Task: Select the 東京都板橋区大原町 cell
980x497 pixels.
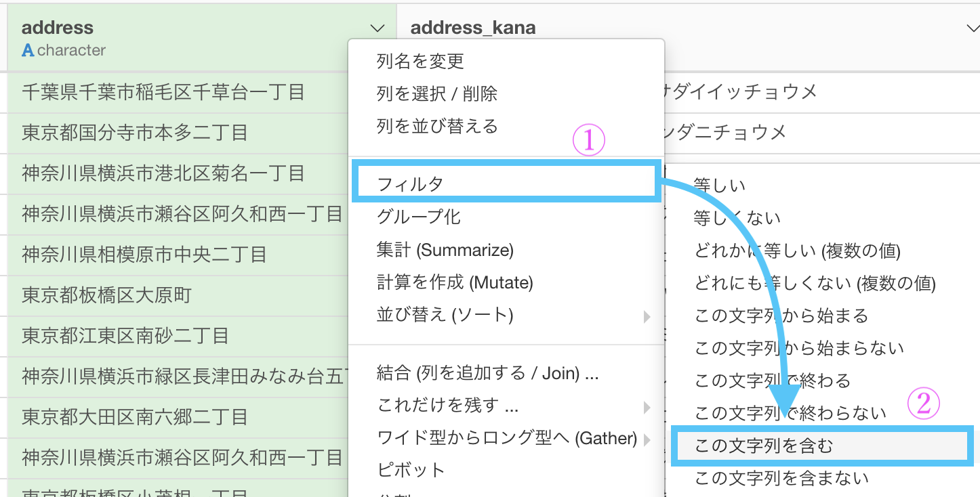Action: tap(106, 295)
